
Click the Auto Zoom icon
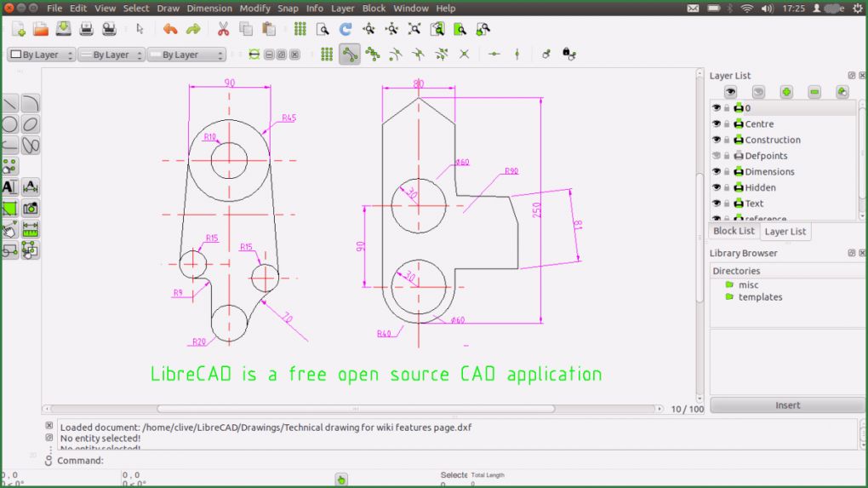tap(414, 29)
